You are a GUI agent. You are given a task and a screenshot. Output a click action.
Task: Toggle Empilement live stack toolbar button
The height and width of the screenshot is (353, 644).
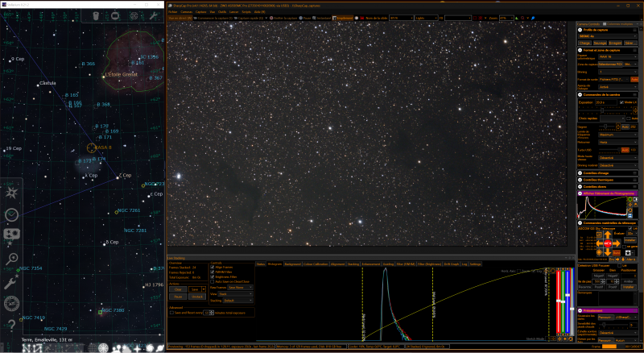pyautogui.click(x=343, y=18)
